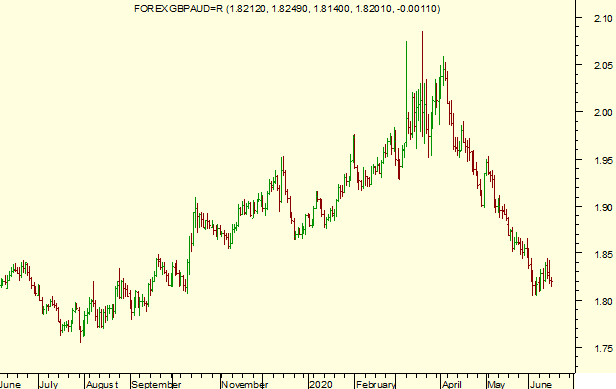616x389 pixels.
Task: Select the 1.80 price axis label
Action: [603, 302]
